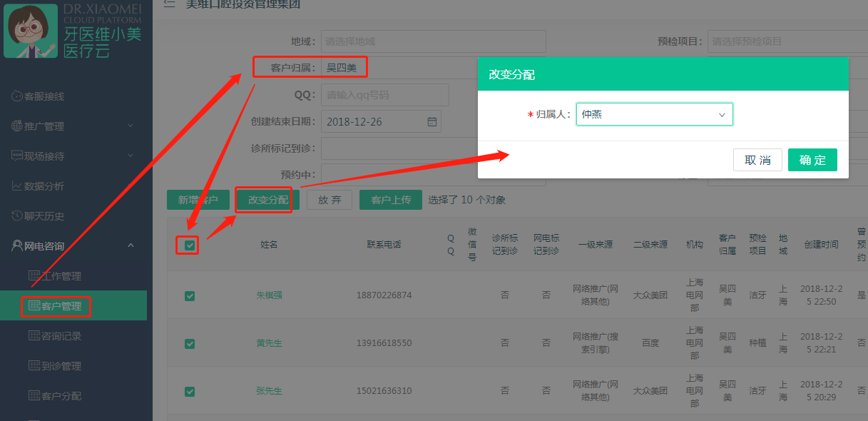
Task: Click the 改变分配 button
Action: click(x=268, y=200)
